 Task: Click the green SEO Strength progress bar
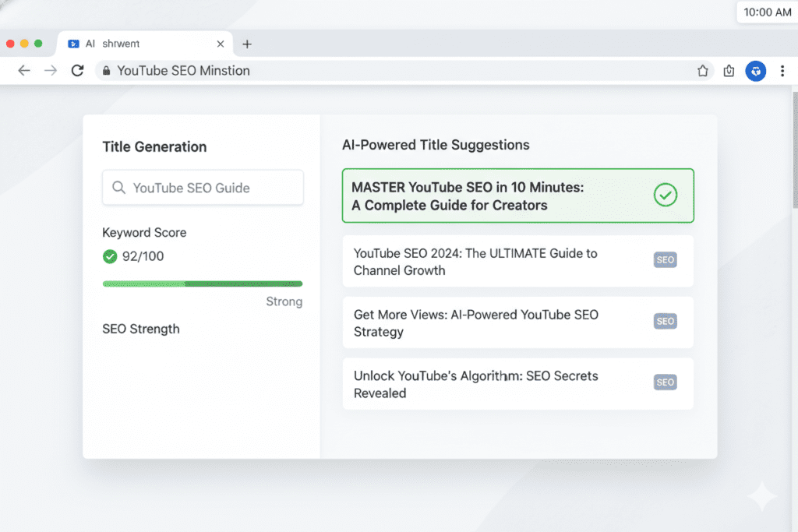(203, 284)
